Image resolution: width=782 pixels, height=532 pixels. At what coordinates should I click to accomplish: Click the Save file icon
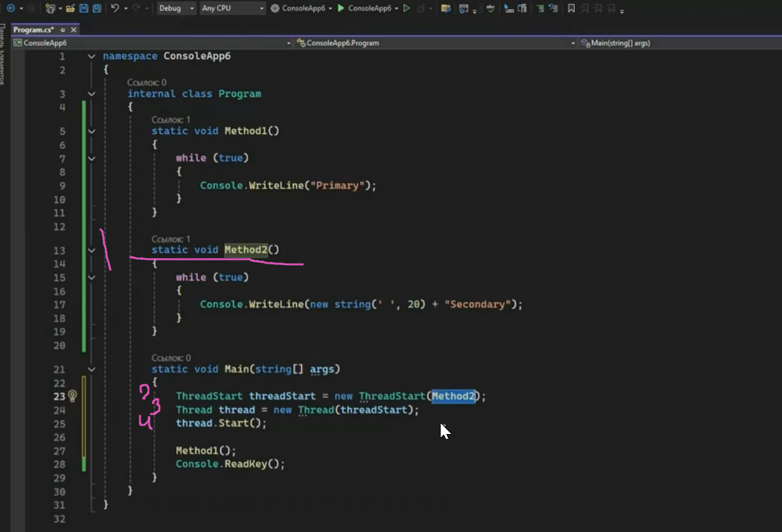[84, 8]
